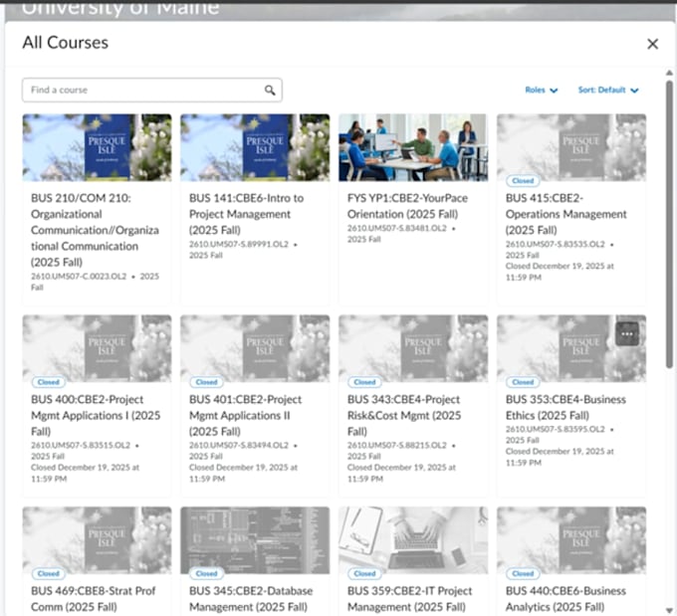
Task: Click code 2610.UMS07-S.89991.OL2 under BUS 141
Action: [239, 244]
